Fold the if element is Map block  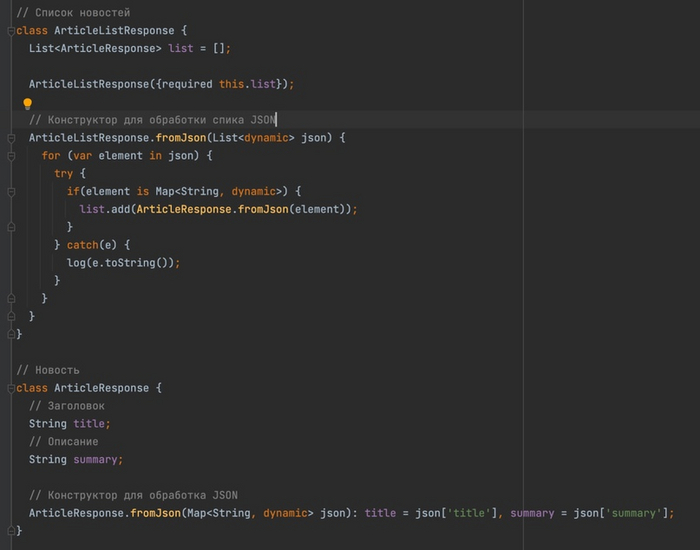[x=10, y=191]
